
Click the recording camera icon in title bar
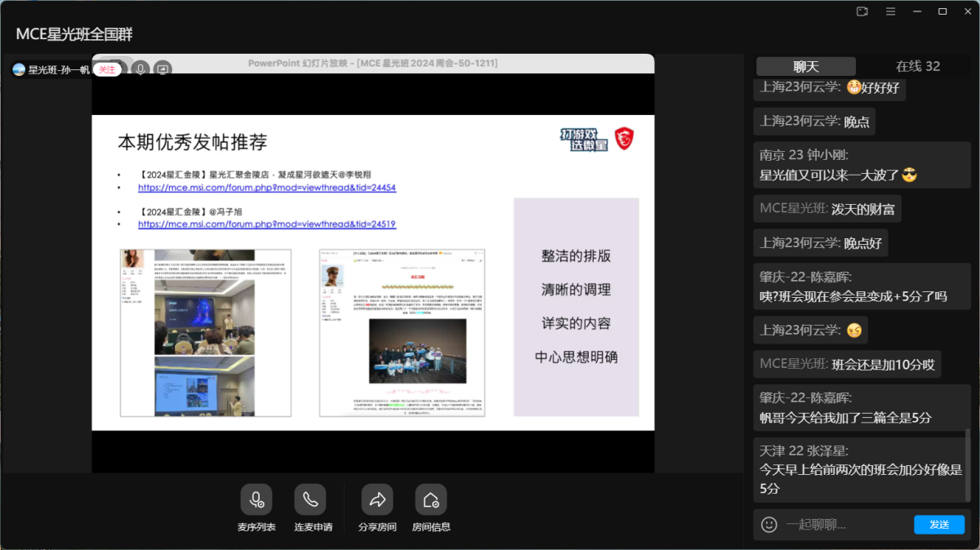[x=862, y=11]
